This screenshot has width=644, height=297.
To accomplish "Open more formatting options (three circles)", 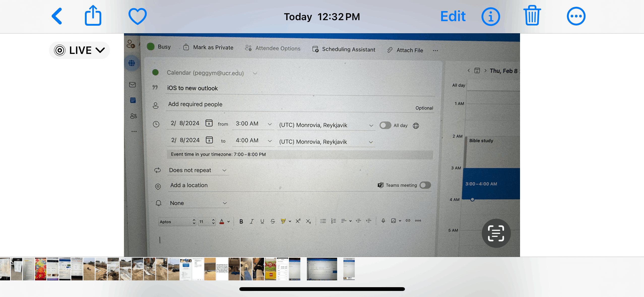I will pyautogui.click(x=418, y=220).
